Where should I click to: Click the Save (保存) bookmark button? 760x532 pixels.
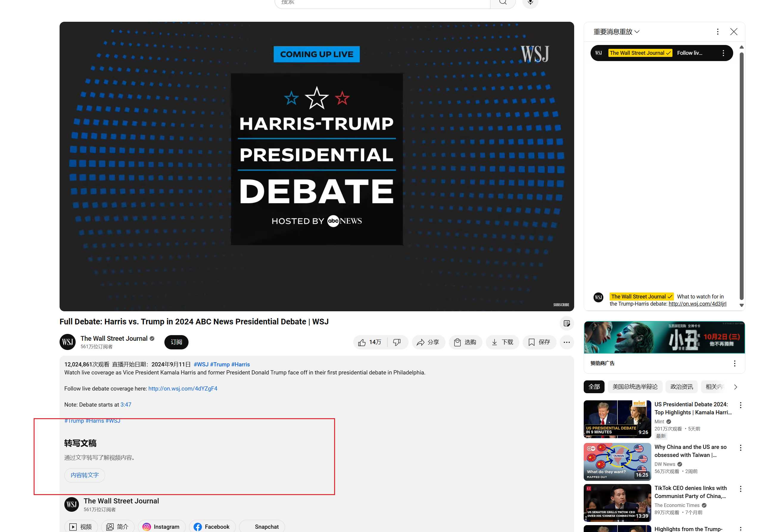point(539,342)
